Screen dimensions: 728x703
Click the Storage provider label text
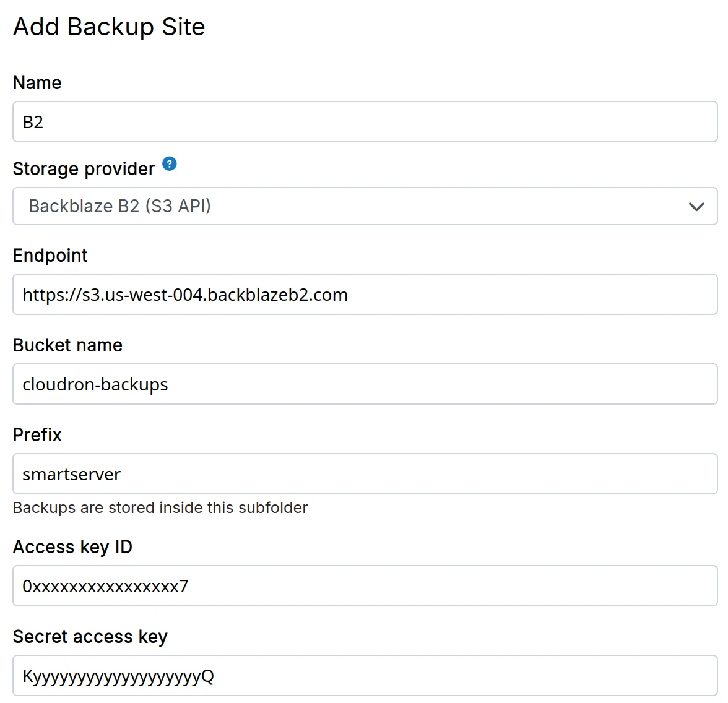click(84, 169)
